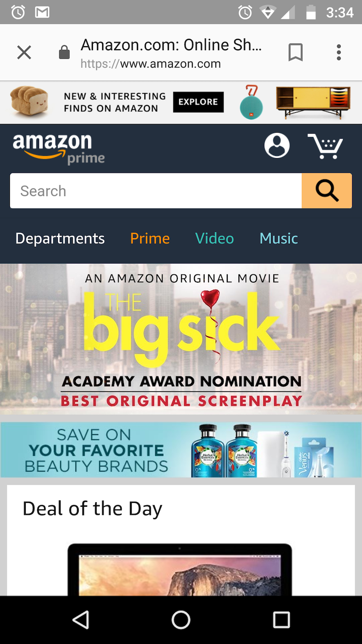Go to the Video section
362x644 pixels.
(x=214, y=238)
